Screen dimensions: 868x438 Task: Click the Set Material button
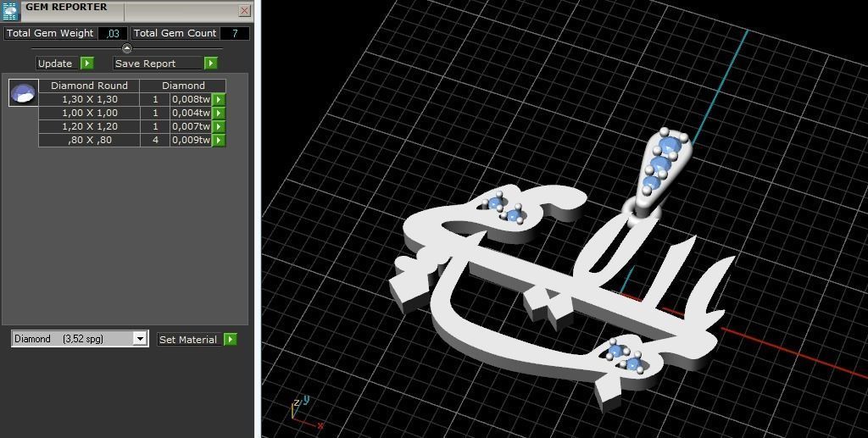click(190, 340)
